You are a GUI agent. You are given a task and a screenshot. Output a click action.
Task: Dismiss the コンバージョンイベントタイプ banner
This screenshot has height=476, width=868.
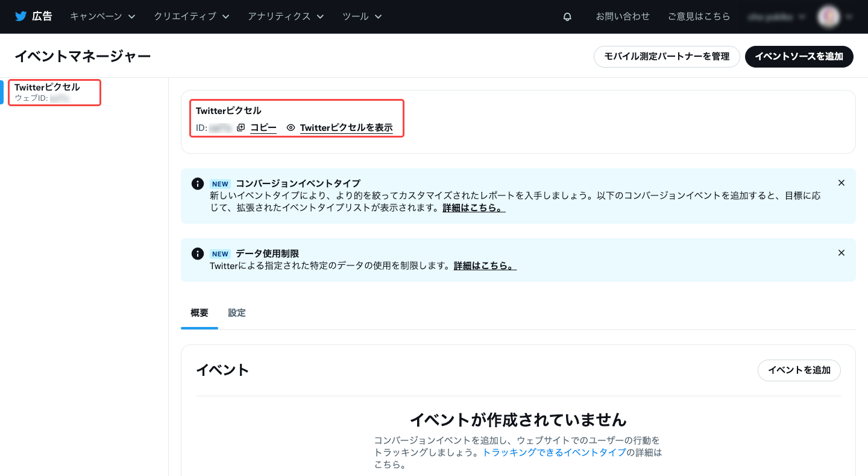841,183
